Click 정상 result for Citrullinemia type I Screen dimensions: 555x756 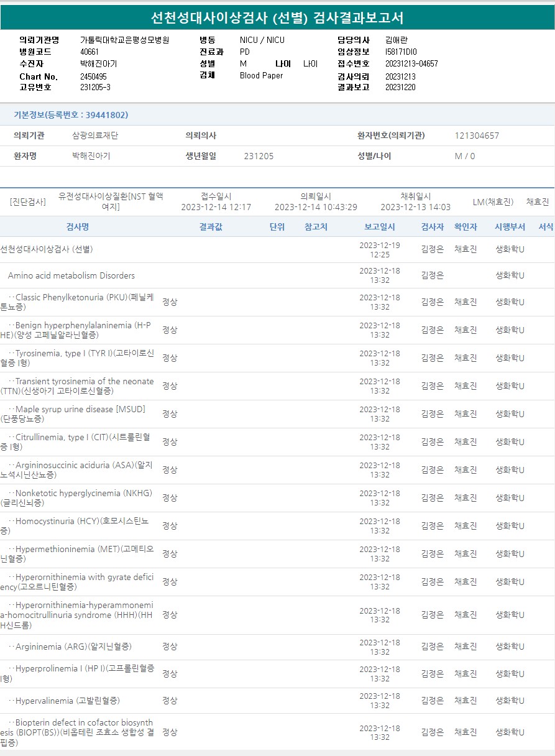coord(170,442)
